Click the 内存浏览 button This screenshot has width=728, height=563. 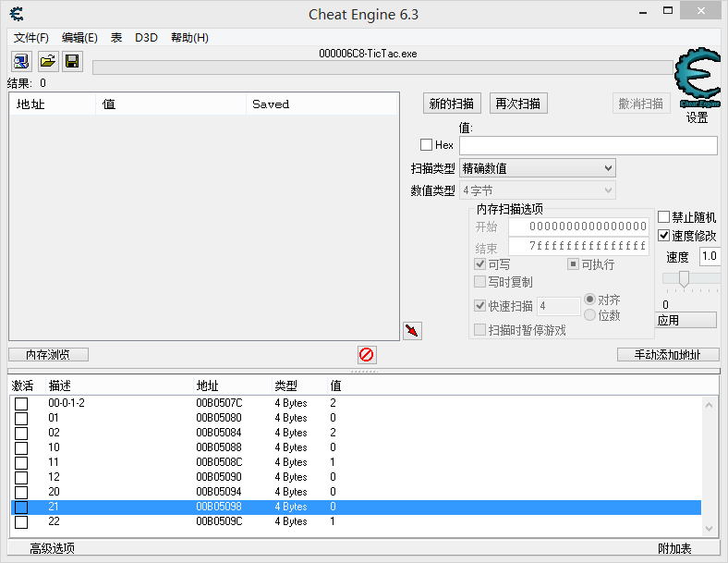[48, 355]
